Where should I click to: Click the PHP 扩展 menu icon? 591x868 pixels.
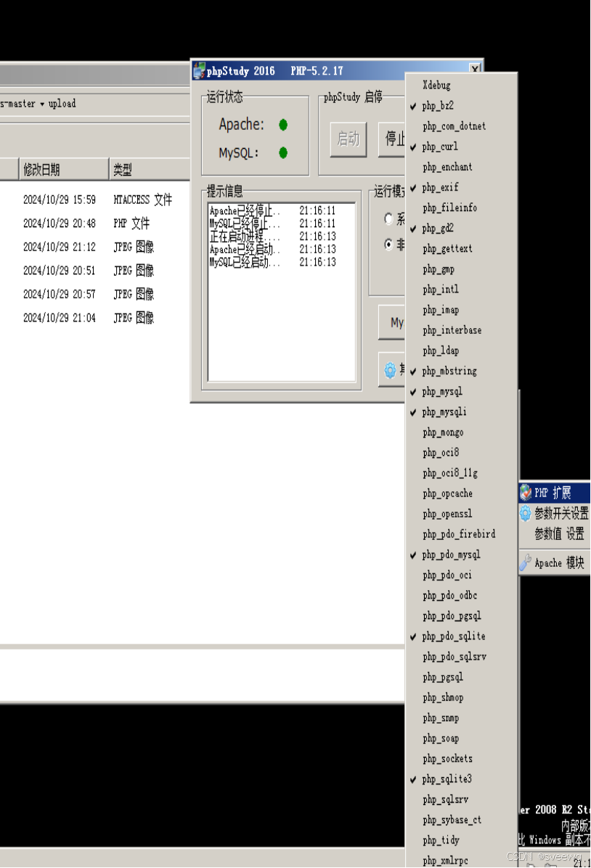[526, 492]
